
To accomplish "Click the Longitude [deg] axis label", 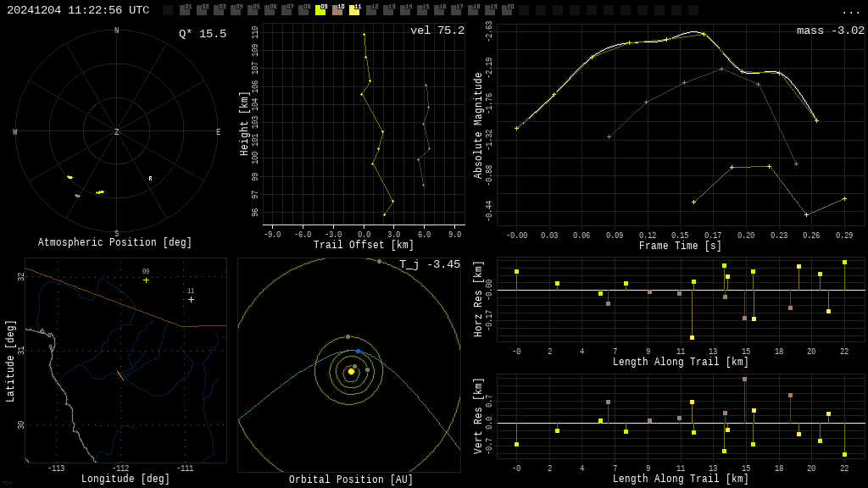I will coord(125,479).
